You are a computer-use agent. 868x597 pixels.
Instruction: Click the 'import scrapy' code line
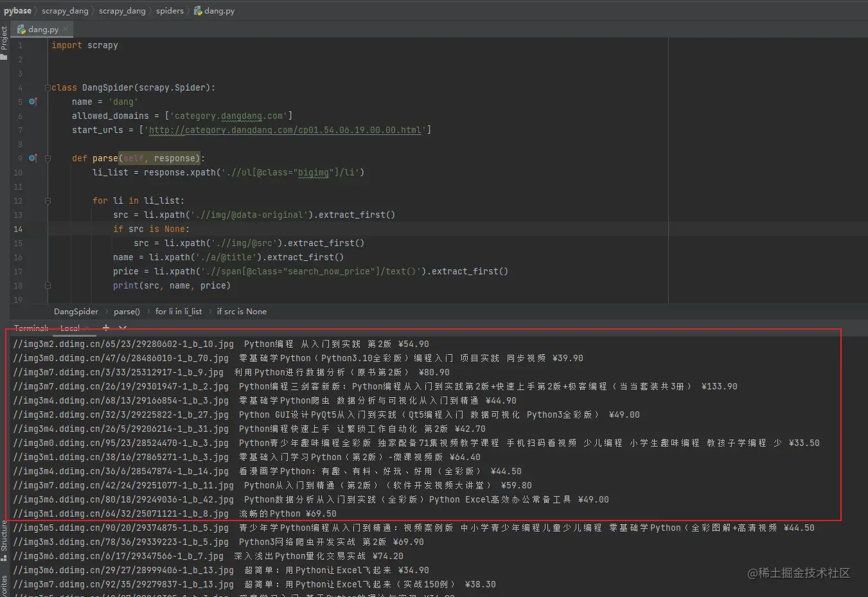click(85, 45)
